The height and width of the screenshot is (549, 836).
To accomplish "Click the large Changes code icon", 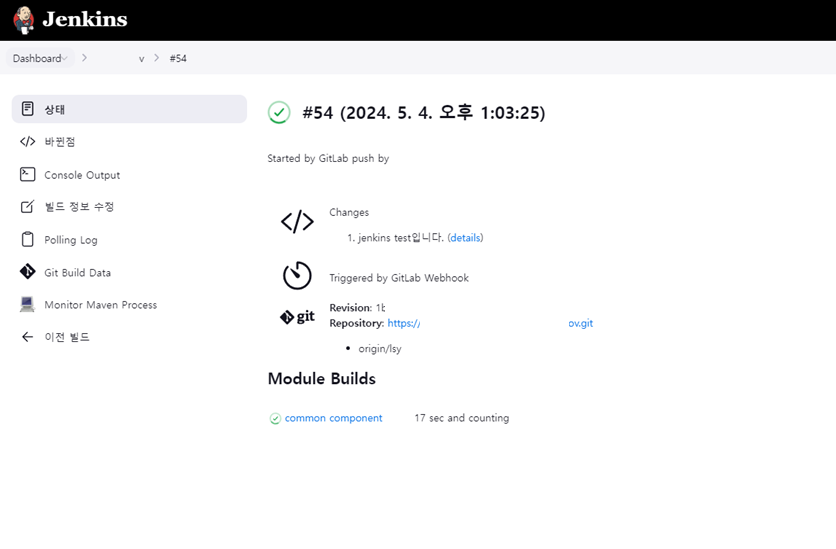I will click(298, 222).
